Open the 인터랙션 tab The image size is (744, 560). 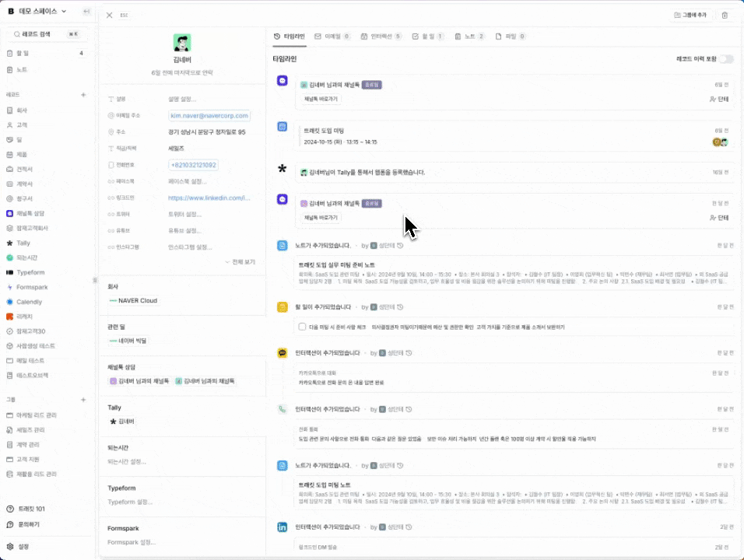tap(382, 37)
